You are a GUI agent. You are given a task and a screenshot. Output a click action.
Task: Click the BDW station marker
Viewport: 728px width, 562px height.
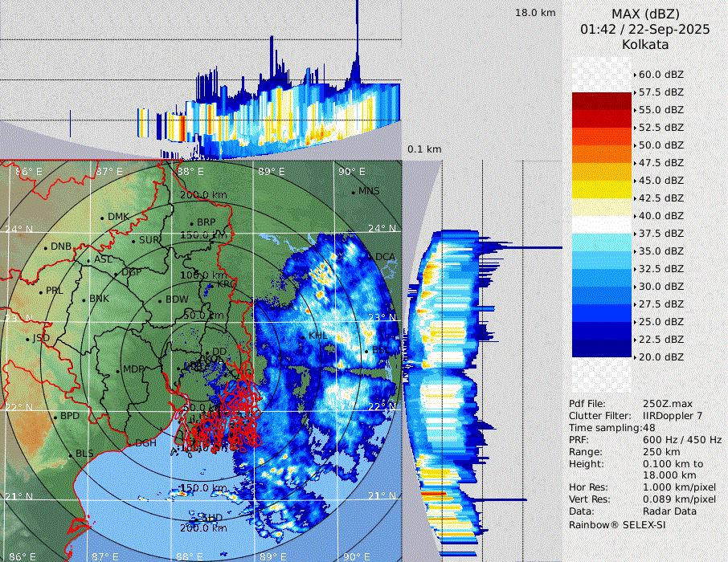coord(160,300)
